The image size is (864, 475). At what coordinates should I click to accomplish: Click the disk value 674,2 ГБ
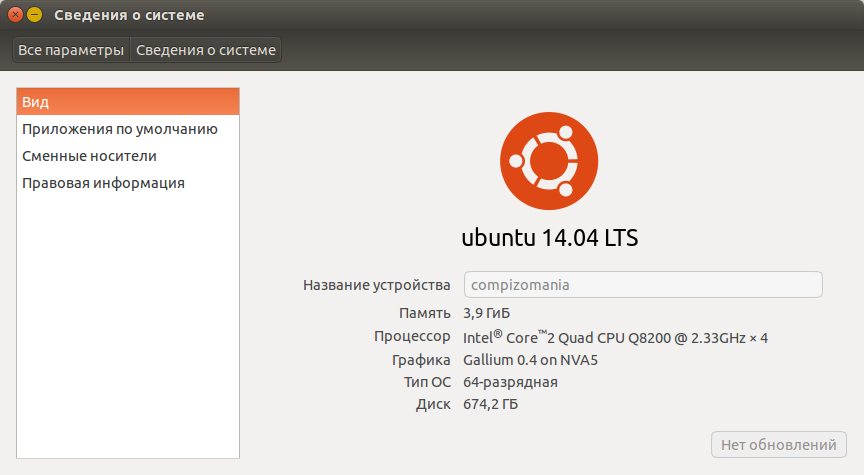pyautogui.click(x=490, y=404)
